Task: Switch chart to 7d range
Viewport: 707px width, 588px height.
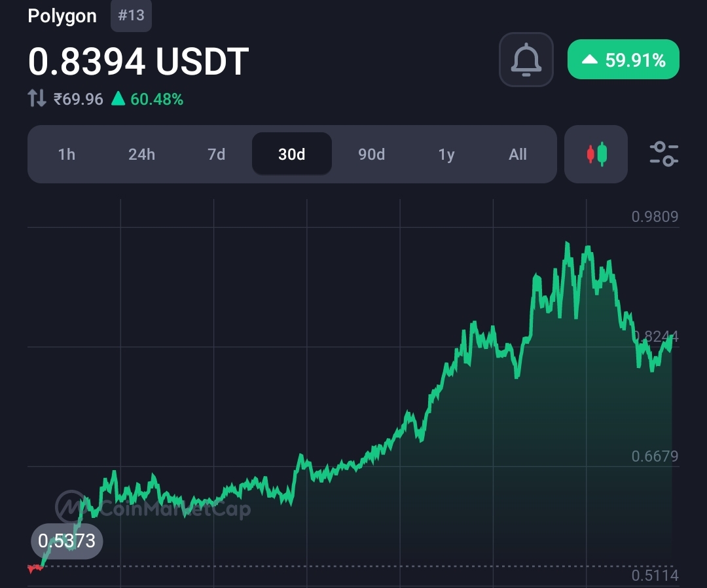Action: (216, 155)
